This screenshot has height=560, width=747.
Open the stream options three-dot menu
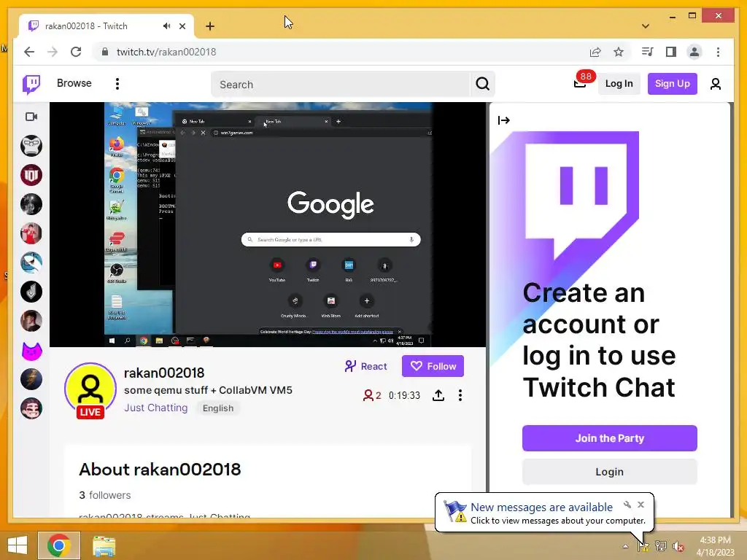tap(460, 395)
